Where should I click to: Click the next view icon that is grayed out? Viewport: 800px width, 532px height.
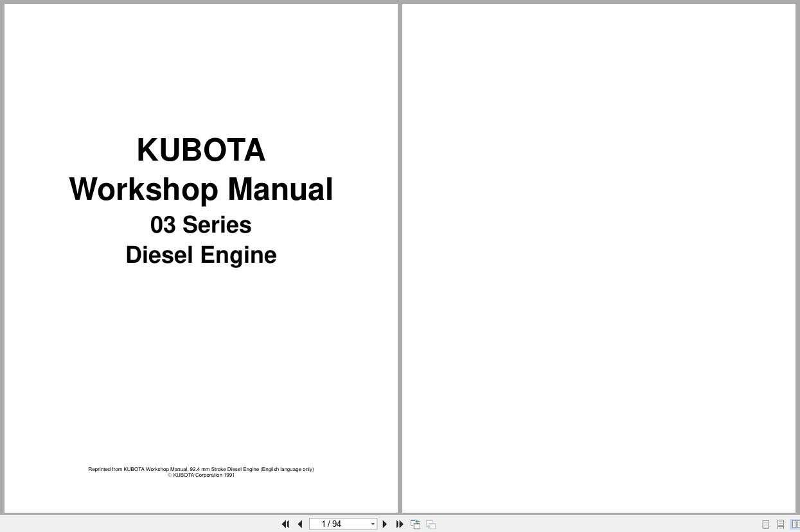(x=431, y=524)
